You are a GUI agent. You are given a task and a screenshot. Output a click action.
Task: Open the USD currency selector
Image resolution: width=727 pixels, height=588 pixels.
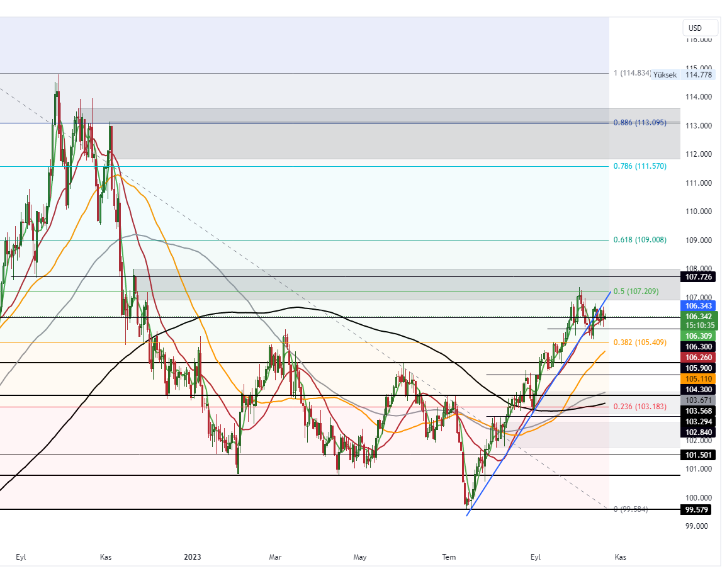(699, 28)
